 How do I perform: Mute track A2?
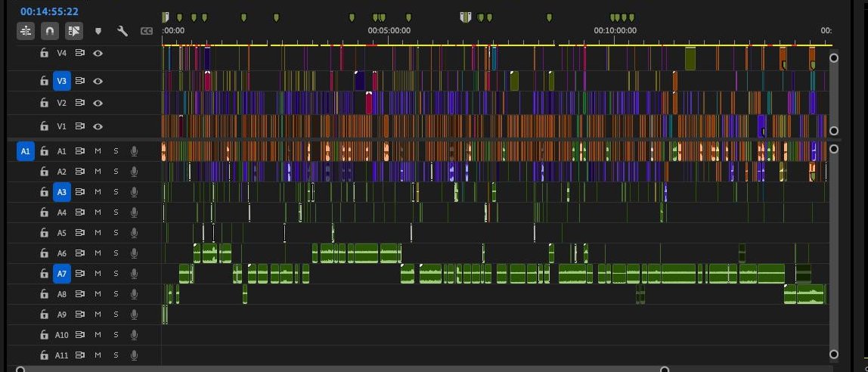[98, 172]
